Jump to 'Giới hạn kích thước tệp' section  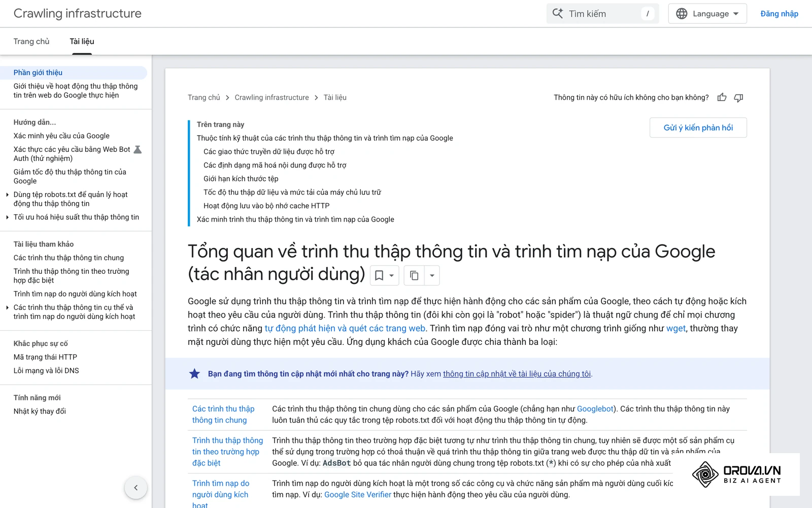coord(241,179)
